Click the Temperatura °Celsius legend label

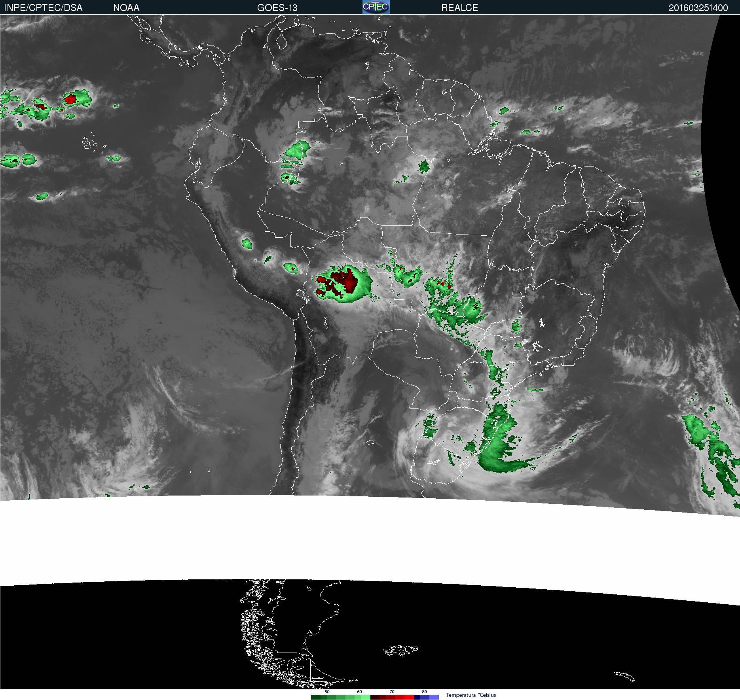click(x=471, y=695)
